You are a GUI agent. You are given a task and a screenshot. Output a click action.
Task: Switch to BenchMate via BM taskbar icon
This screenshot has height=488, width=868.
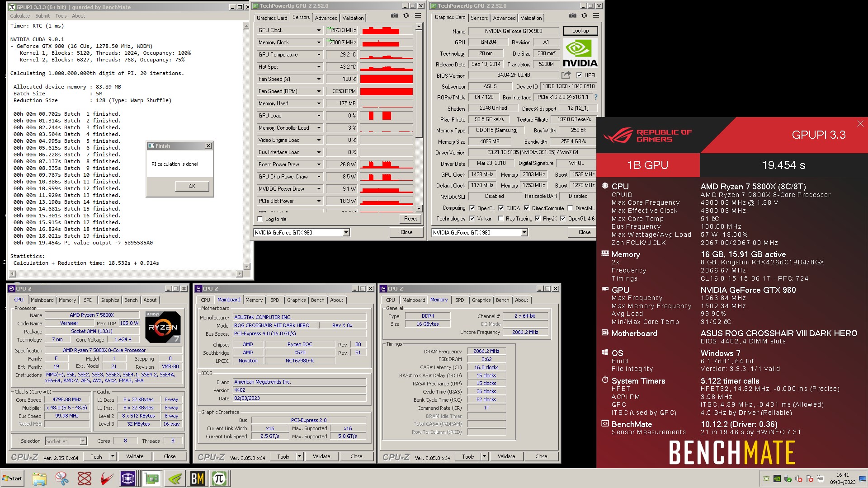[x=197, y=479]
